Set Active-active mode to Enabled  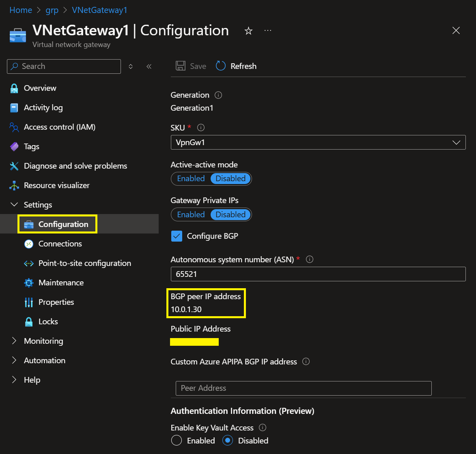(191, 179)
